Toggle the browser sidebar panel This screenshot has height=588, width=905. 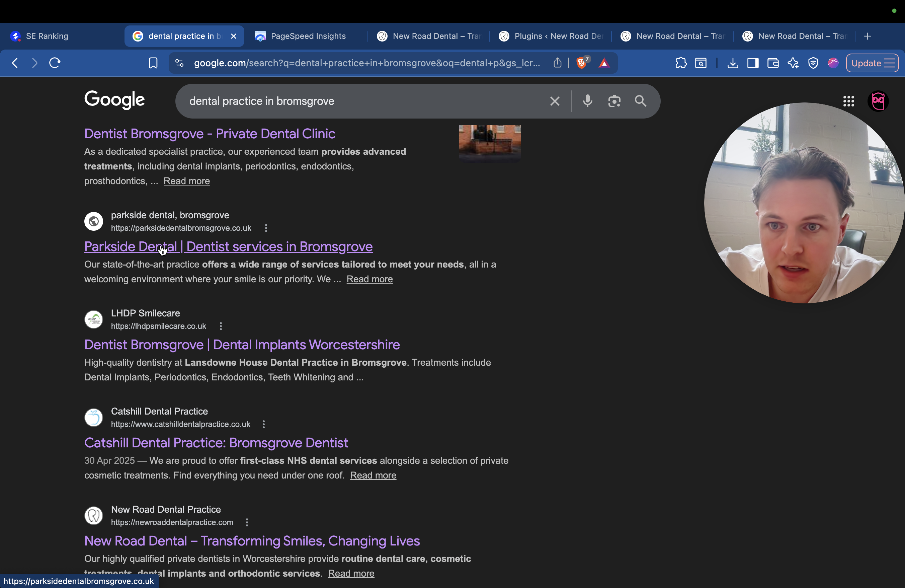click(752, 63)
